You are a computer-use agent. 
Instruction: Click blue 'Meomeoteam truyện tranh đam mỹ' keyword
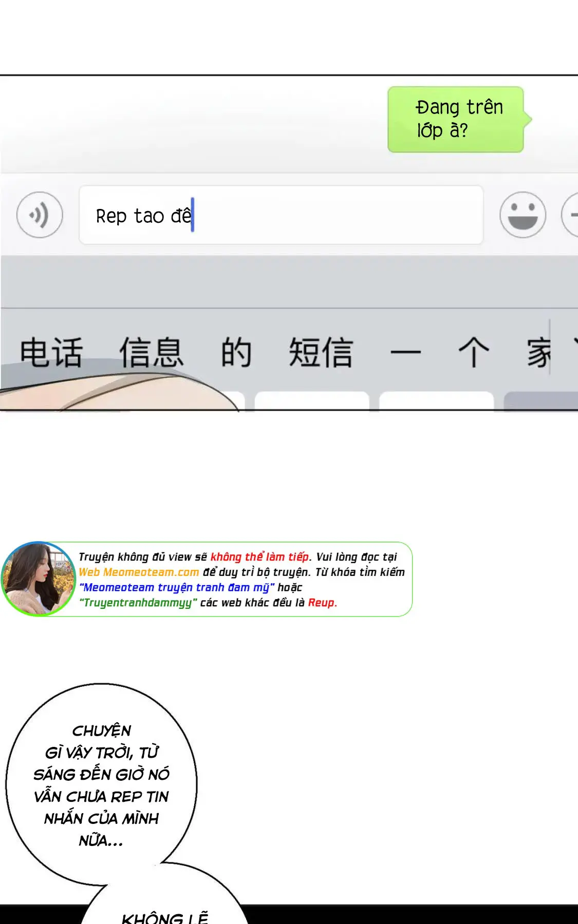point(177,587)
